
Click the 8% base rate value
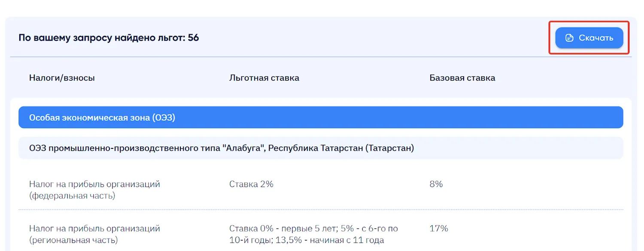pyautogui.click(x=436, y=184)
